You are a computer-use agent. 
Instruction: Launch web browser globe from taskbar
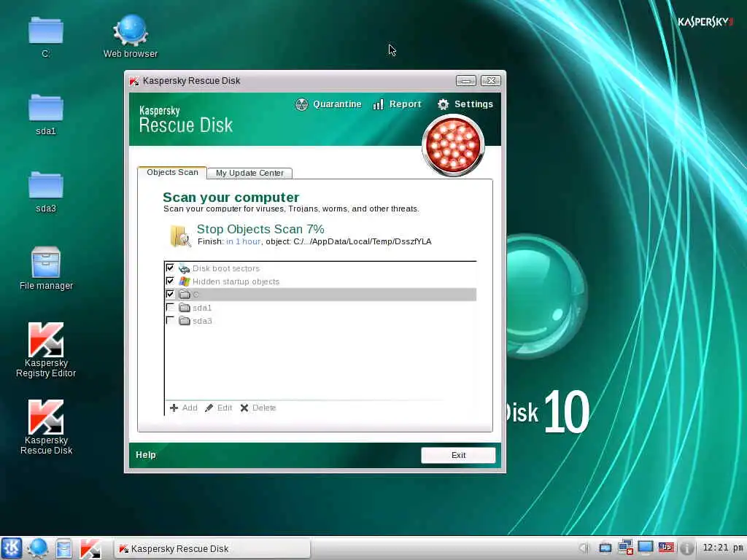(x=37, y=548)
